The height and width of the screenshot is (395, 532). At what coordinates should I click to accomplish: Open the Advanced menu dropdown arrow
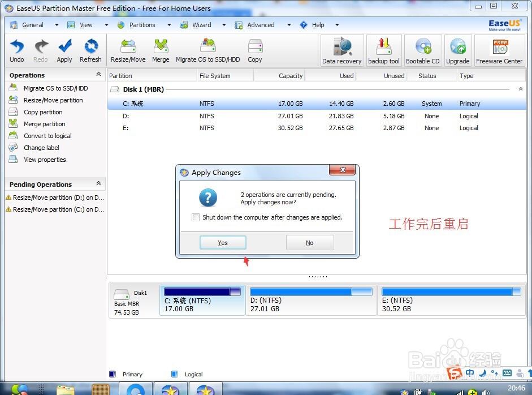click(x=289, y=25)
